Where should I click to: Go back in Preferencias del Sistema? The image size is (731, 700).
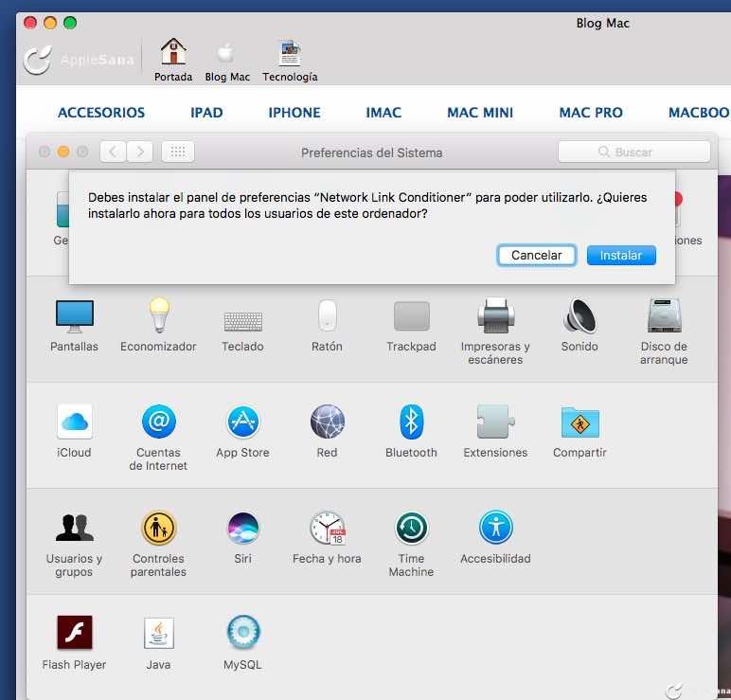(x=113, y=152)
